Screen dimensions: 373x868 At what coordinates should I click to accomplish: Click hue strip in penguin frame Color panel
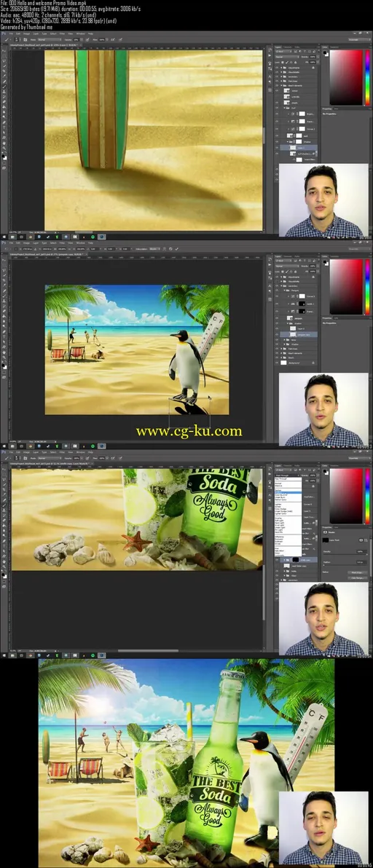[367, 287]
